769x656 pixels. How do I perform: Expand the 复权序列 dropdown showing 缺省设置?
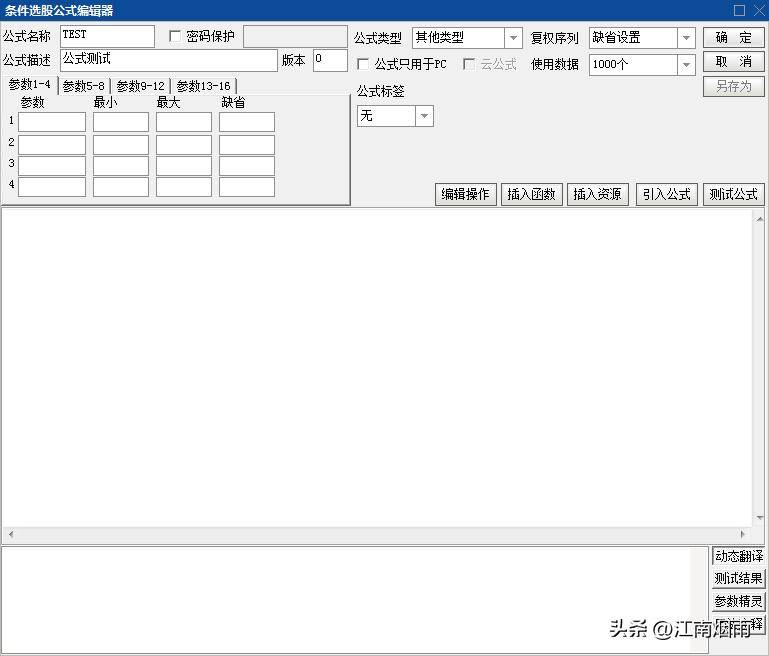pos(686,38)
